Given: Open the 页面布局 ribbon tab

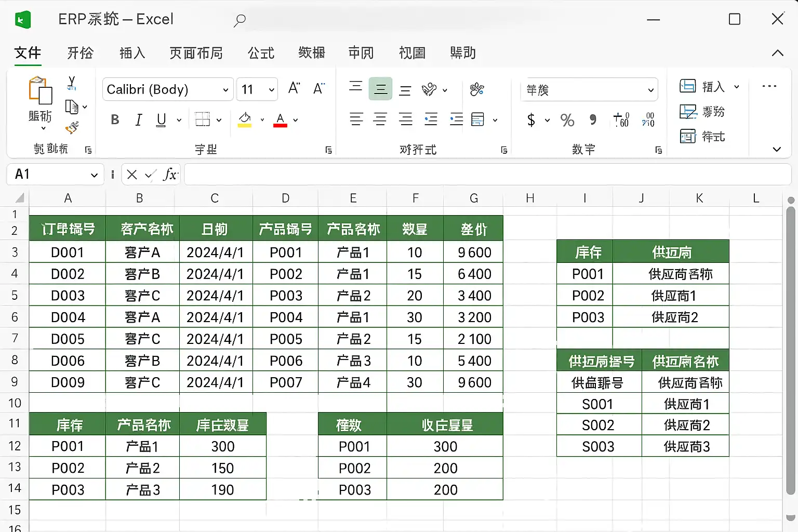Looking at the screenshot, I should click(196, 53).
